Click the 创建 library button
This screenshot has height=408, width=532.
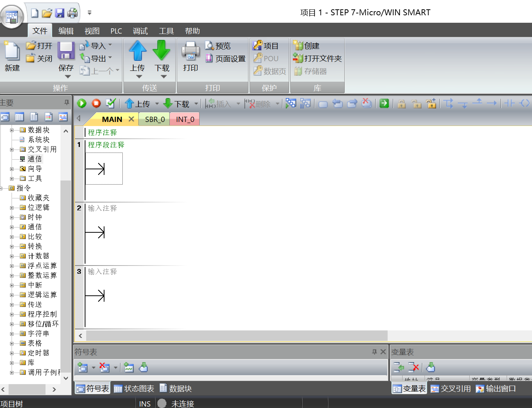pos(306,45)
